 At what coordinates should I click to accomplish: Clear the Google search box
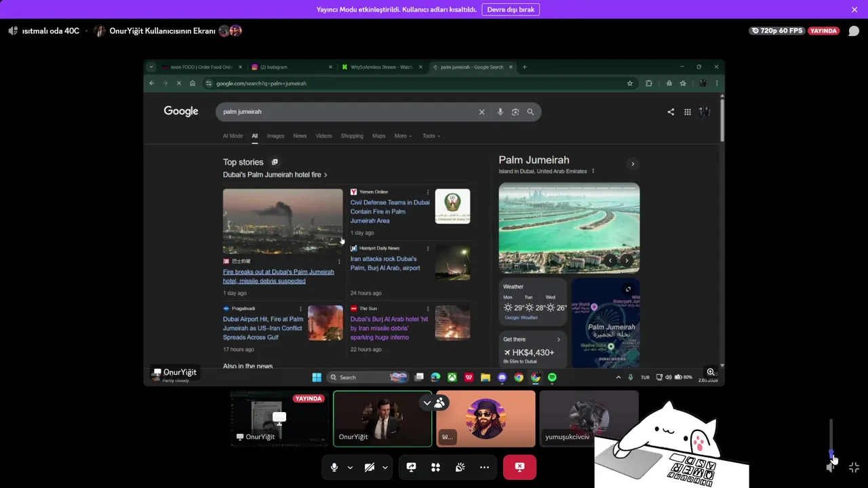482,112
